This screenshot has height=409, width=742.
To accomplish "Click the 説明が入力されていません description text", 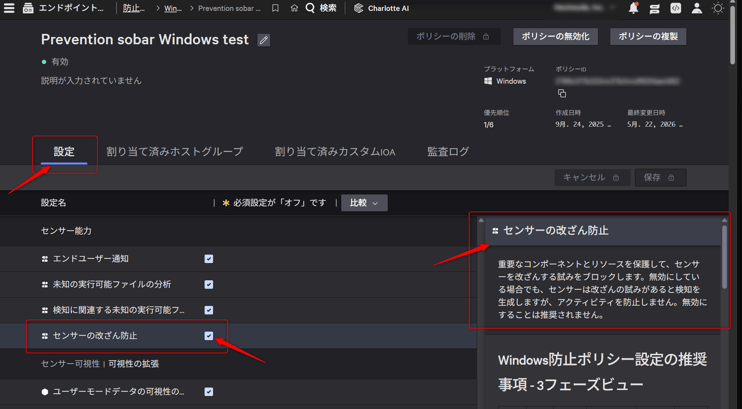I will coord(91,80).
